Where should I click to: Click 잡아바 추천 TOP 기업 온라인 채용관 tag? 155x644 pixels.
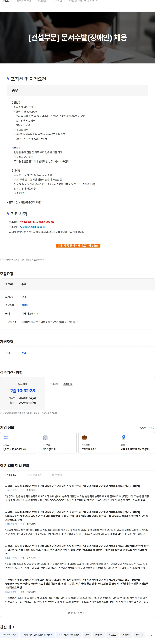point(37,635)
